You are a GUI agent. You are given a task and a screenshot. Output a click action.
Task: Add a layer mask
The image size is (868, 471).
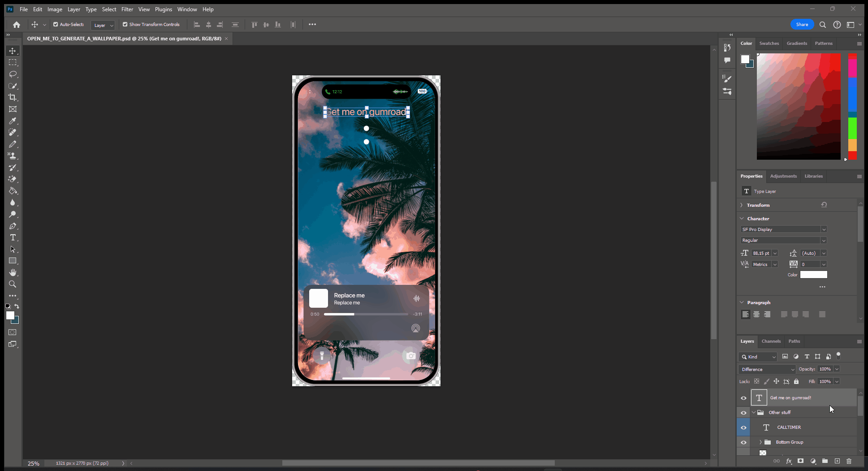click(x=801, y=461)
